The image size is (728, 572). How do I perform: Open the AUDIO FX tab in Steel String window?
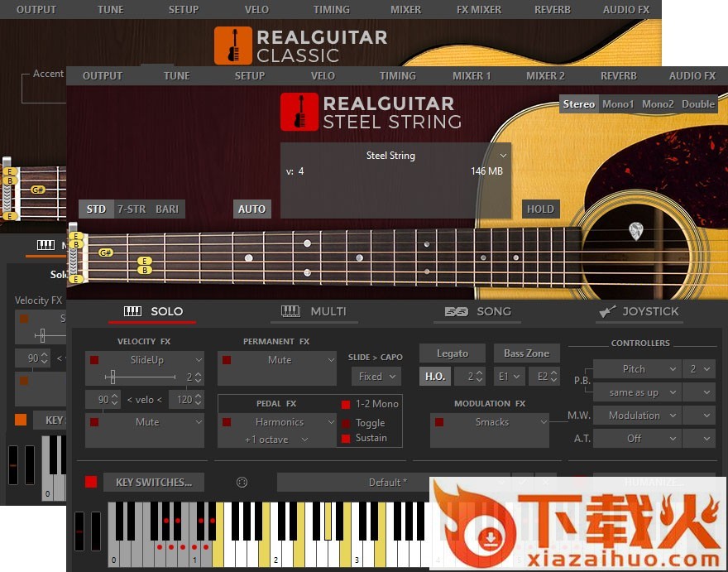[692, 76]
